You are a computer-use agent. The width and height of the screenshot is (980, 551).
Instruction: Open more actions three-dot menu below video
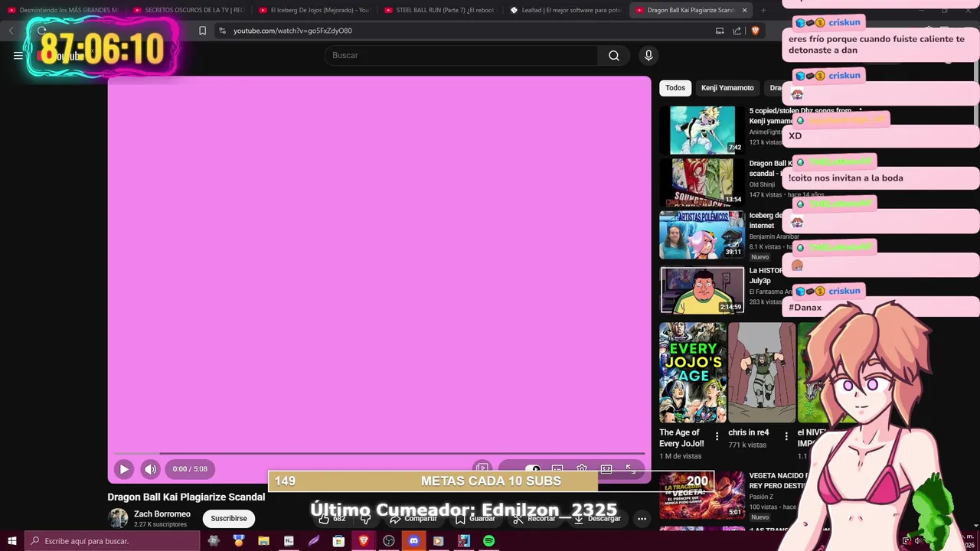pyautogui.click(x=642, y=518)
